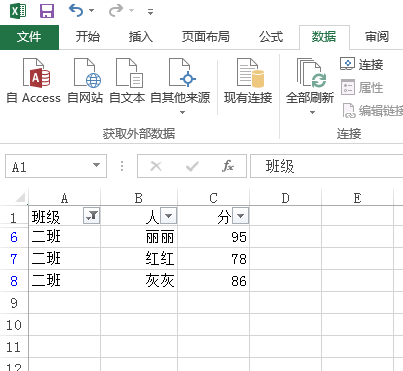Image resolution: width=403 pixels, height=371 pixels.
Task: Select 二班 cell in row 8
Action: click(65, 281)
